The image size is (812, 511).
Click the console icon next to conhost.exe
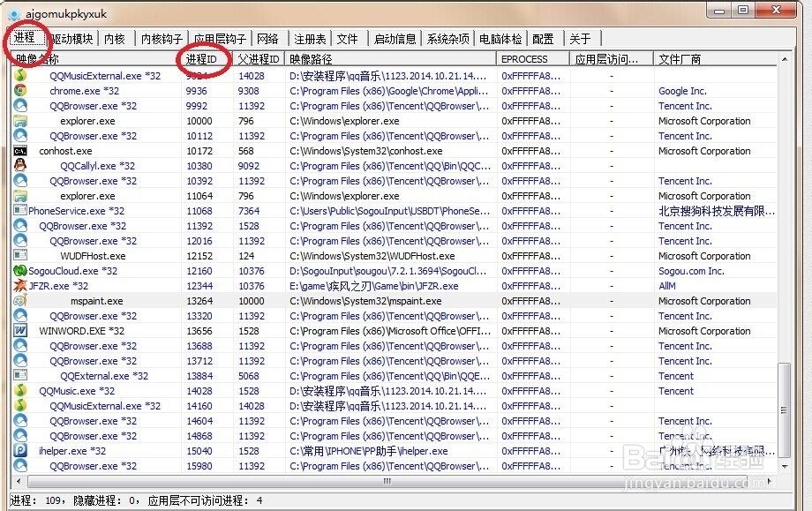[x=20, y=151]
